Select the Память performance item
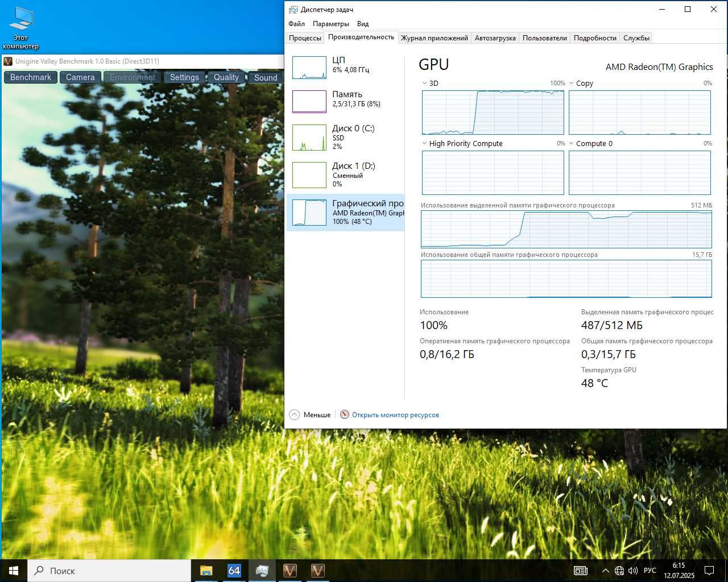 [x=345, y=101]
